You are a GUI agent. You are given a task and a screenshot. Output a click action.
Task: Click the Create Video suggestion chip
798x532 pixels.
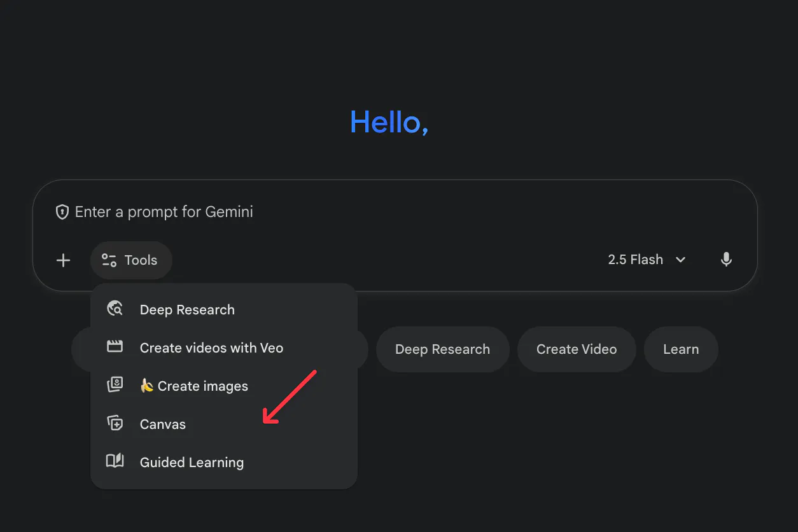click(577, 349)
